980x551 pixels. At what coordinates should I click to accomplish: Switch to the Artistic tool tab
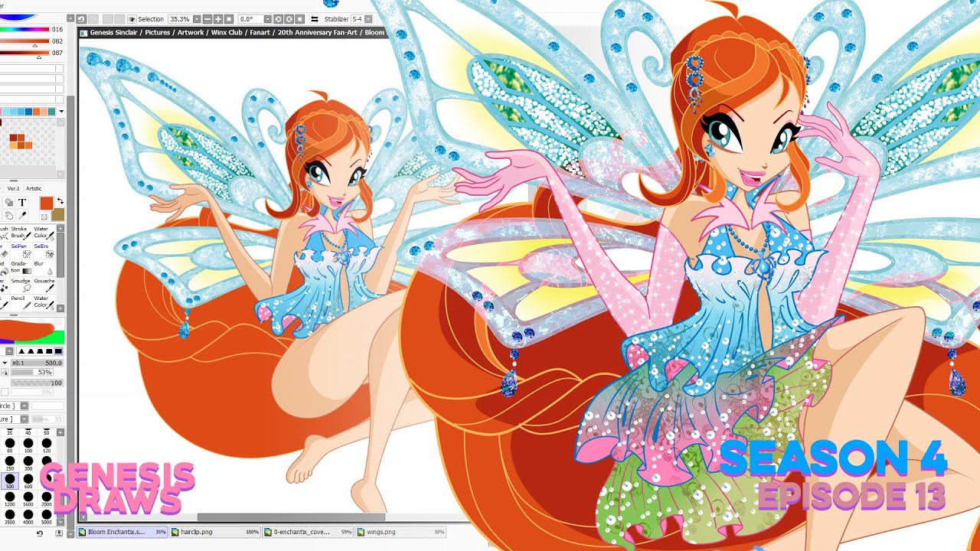coord(34,188)
